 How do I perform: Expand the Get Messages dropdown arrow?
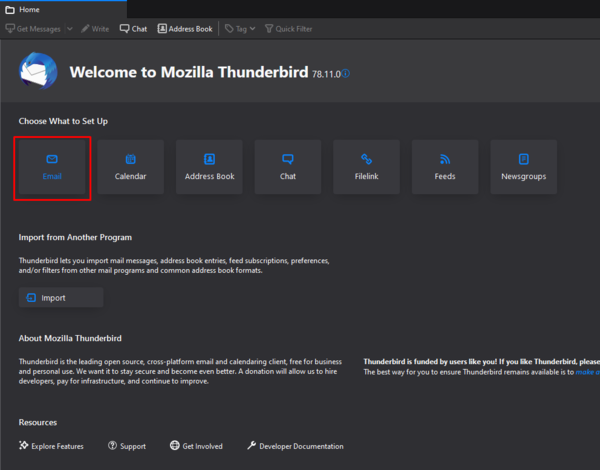69,29
